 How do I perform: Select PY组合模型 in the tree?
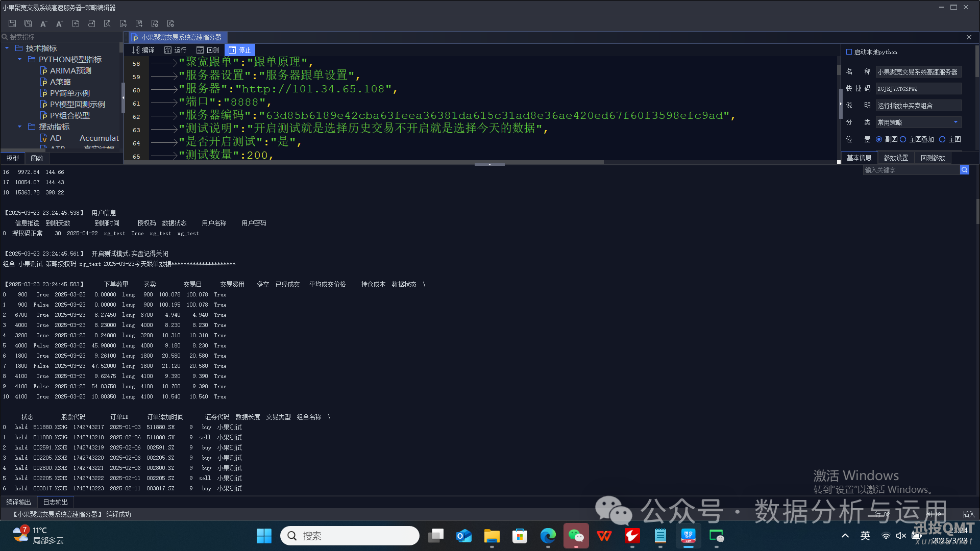69,115
